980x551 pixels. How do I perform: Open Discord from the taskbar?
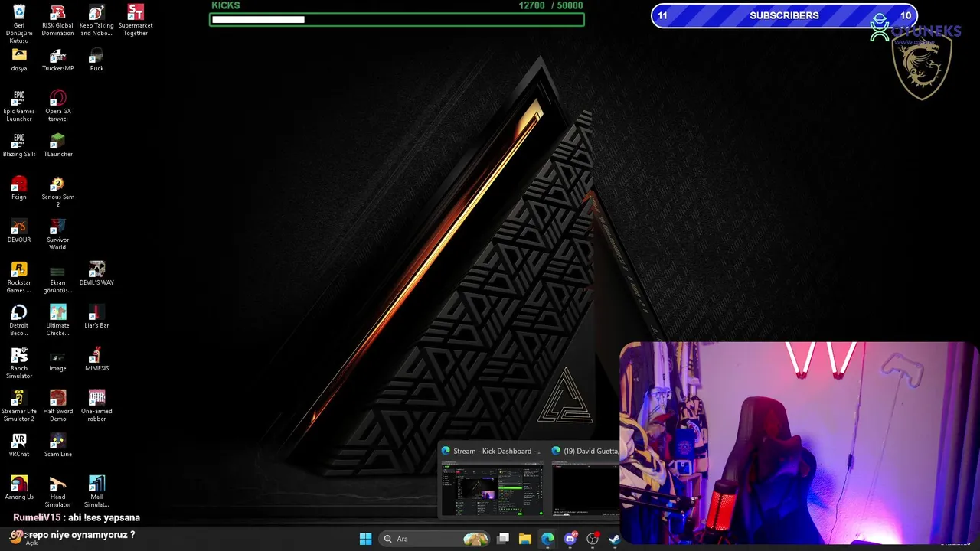pyautogui.click(x=570, y=539)
